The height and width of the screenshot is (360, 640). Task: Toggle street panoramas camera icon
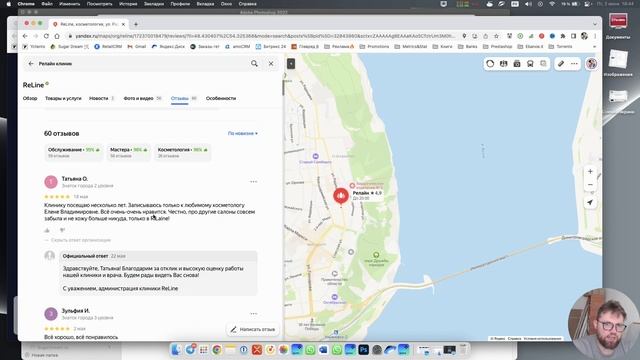tap(517, 64)
